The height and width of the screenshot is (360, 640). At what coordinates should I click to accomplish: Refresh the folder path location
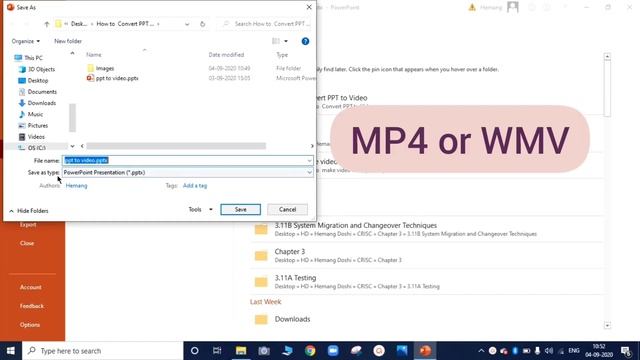(x=202, y=24)
